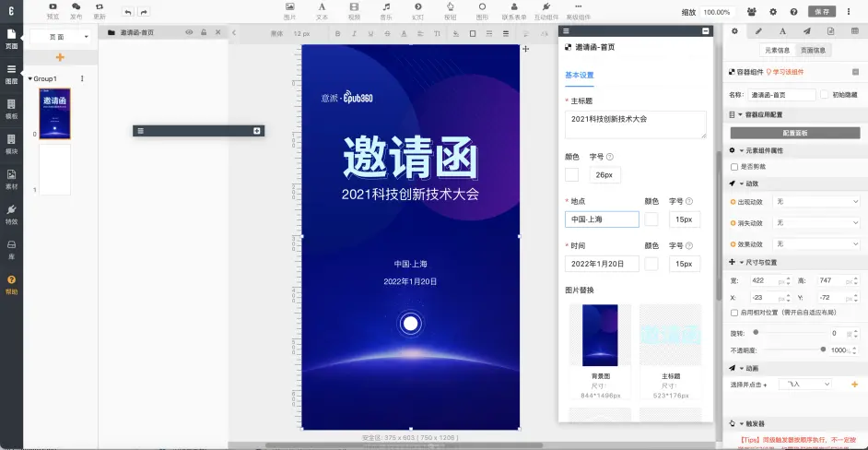Screen dimensions: 868x450
Task: Open the 飞入 animation dropdown
Action: pyautogui.click(x=805, y=384)
